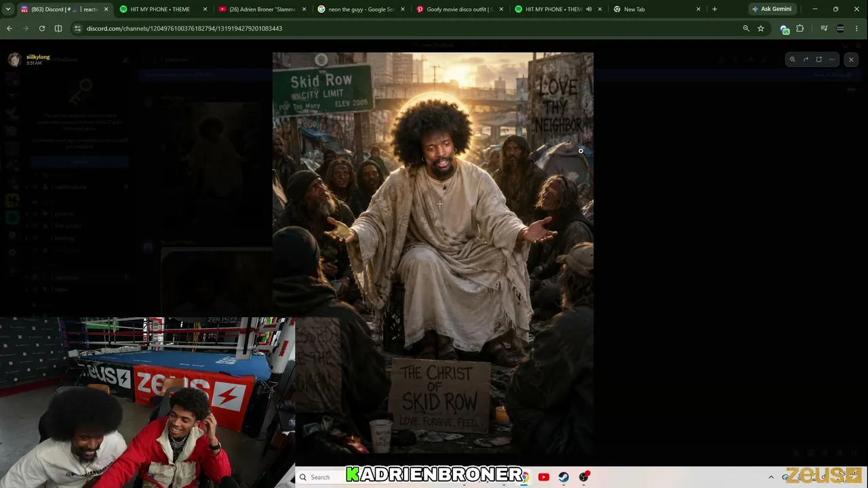Viewport: 868px width, 488px height.
Task: Open OBS Studio from the taskbar
Action: click(584, 477)
